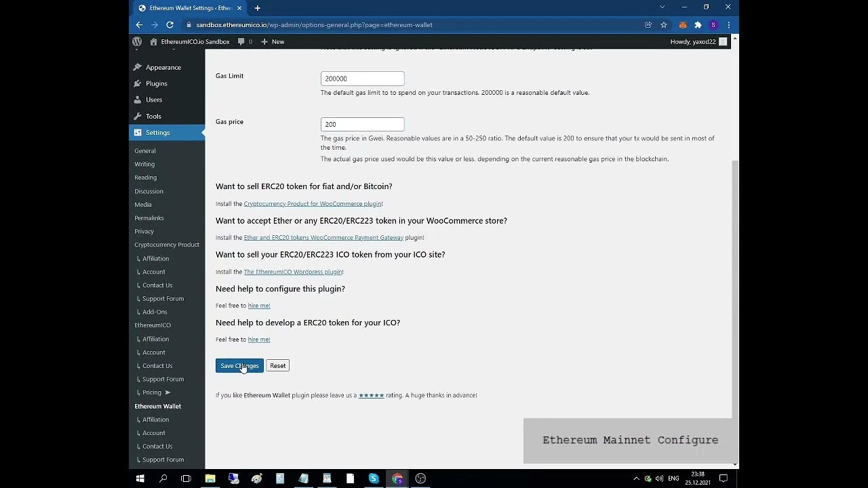Go to Permalinks settings submenu
This screenshot has width=868, height=488.
(x=149, y=218)
